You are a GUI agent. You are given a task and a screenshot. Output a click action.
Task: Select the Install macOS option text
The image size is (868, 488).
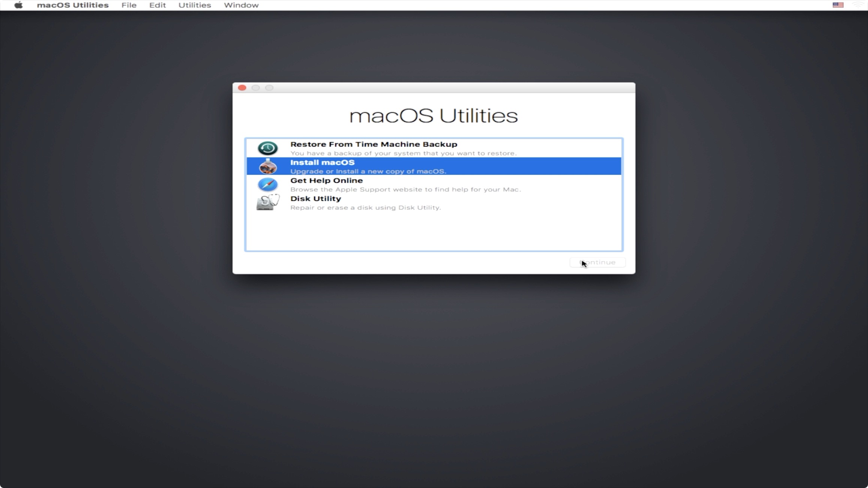(322, 163)
